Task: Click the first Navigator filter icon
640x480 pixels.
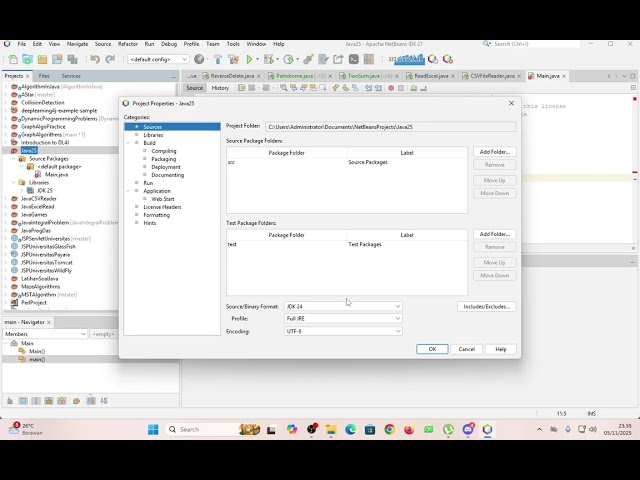Action: (9, 401)
